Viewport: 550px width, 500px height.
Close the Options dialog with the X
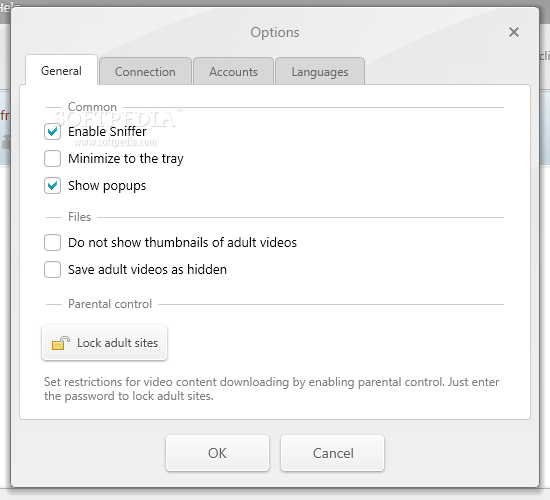tap(514, 32)
